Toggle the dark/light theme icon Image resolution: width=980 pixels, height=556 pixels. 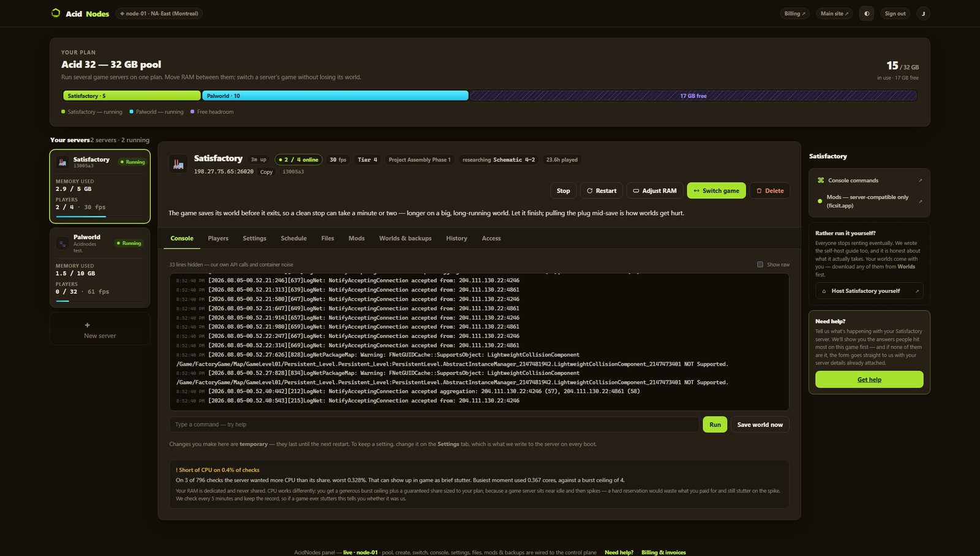[x=867, y=13]
